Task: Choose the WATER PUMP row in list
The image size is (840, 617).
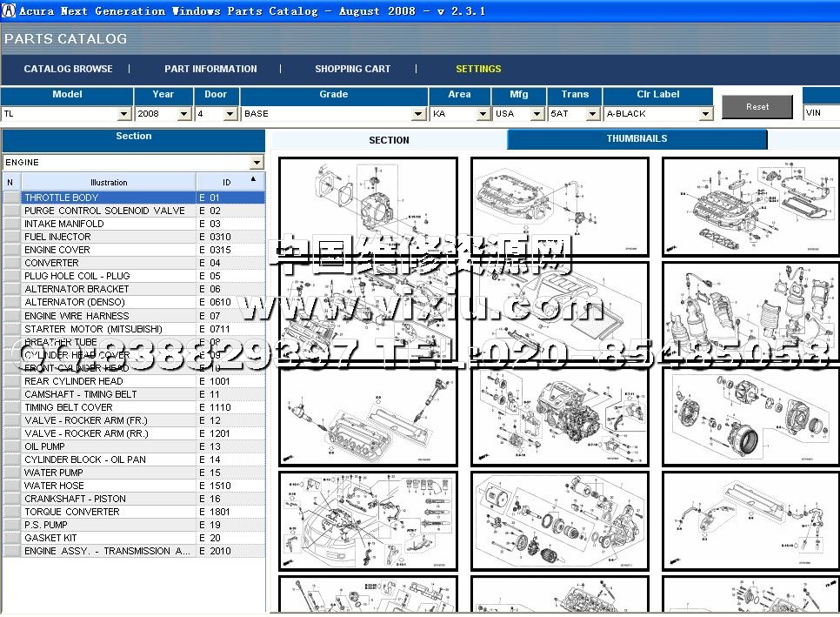Action: (54, 473)
